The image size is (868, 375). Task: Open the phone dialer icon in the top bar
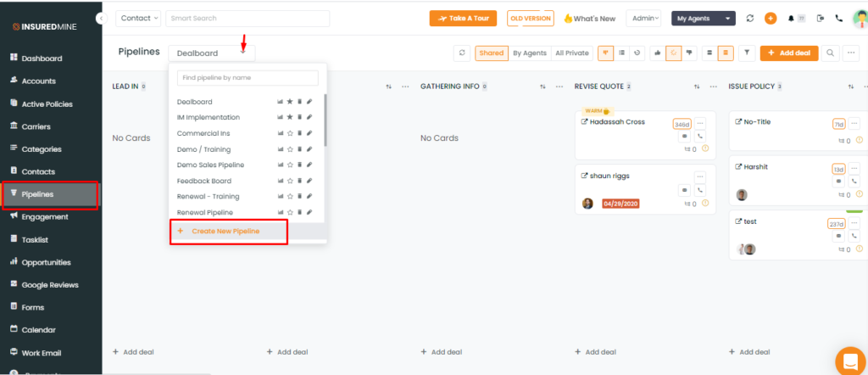pos(839,19)
